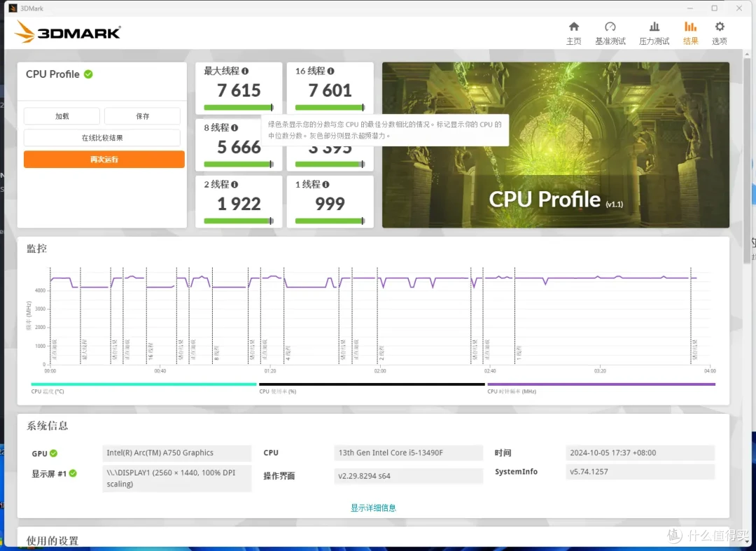Open 基准测试 benchmark gauge icon
Viewport: 756px width, 551px height.
(x=610, y=27)
